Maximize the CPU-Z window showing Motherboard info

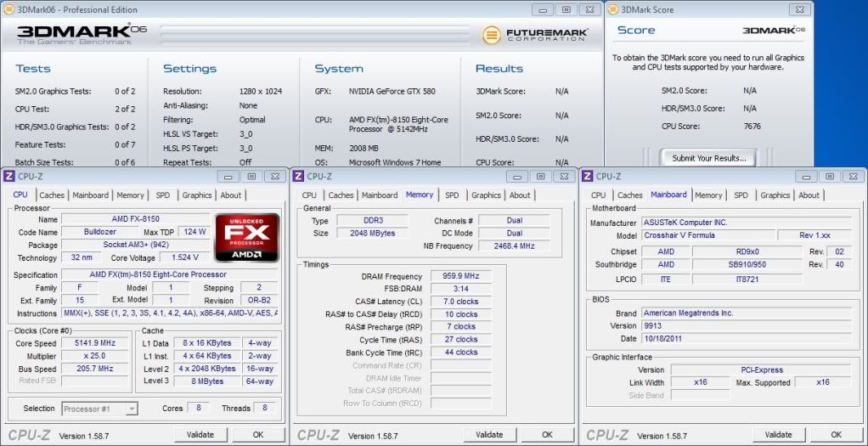pyautogui.click(x=829, y=176)
